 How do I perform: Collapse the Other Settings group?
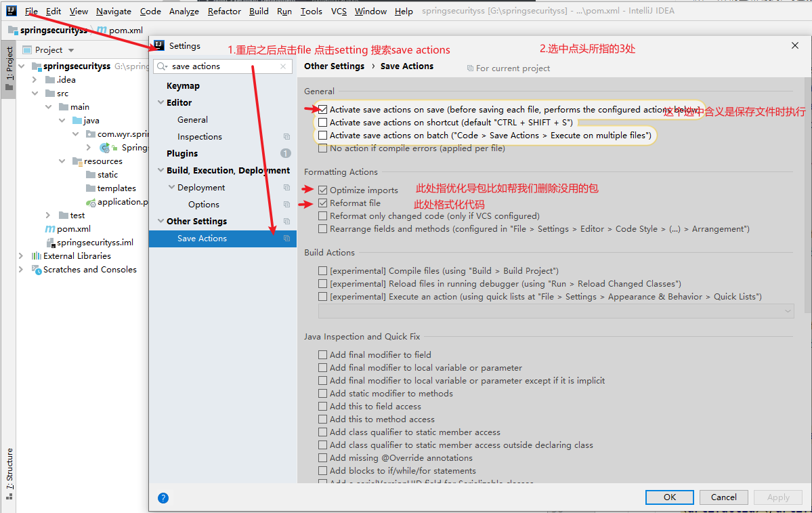[x=161, y=222]
